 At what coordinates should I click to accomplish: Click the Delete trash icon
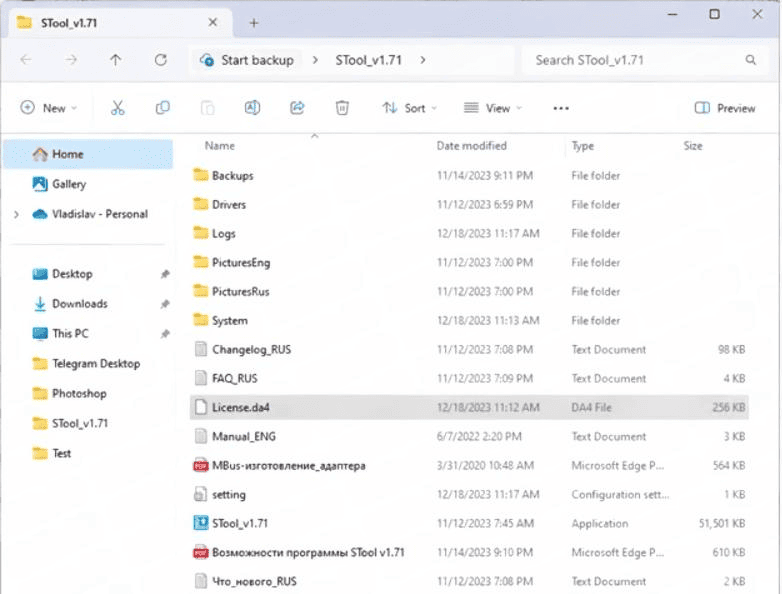[x=342, y=108]
